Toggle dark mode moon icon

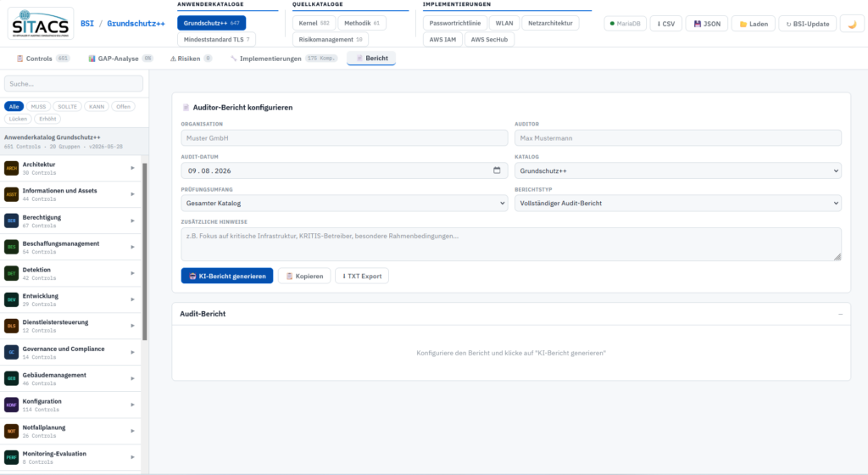click(852, 24)
